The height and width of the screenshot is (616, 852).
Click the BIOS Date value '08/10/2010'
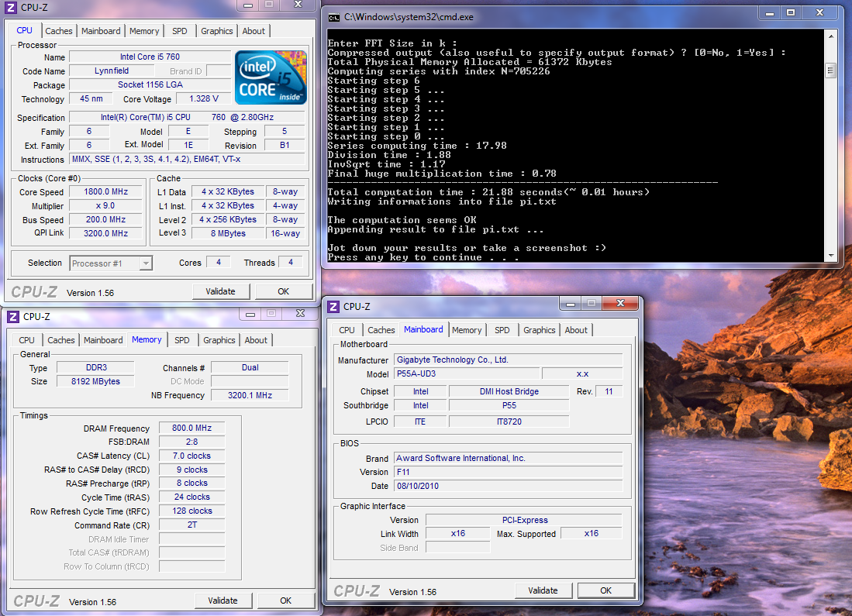point(508,486)
